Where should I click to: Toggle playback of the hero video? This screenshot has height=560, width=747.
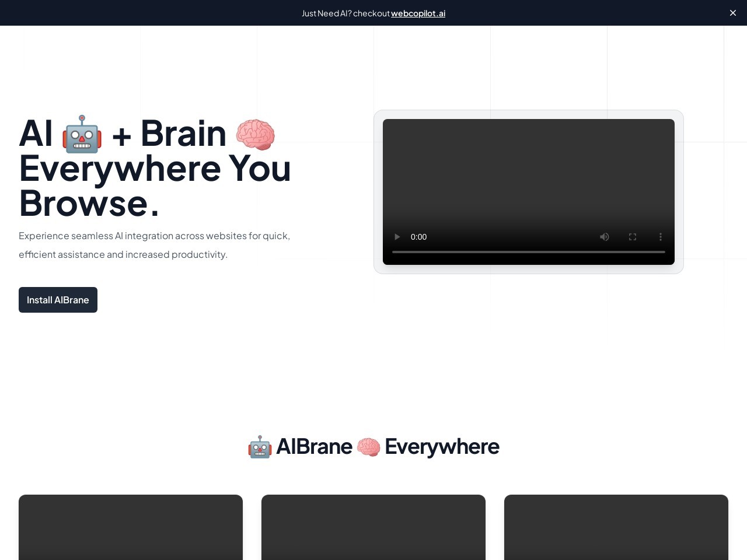tap(397, 237)
